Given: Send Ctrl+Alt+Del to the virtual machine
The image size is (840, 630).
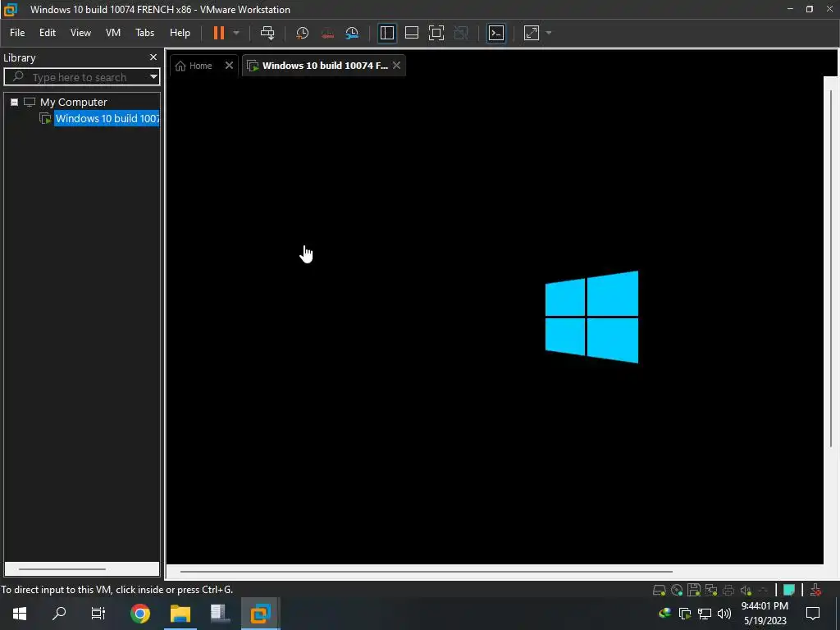Looking at the screenshot, I should pos(267,33).
